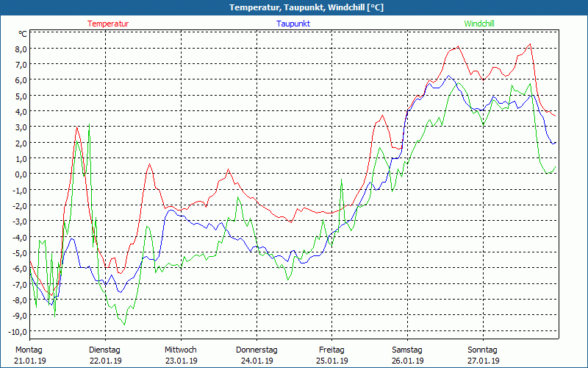
Task: Click the 27.01.19 date label
Action: 483,361
